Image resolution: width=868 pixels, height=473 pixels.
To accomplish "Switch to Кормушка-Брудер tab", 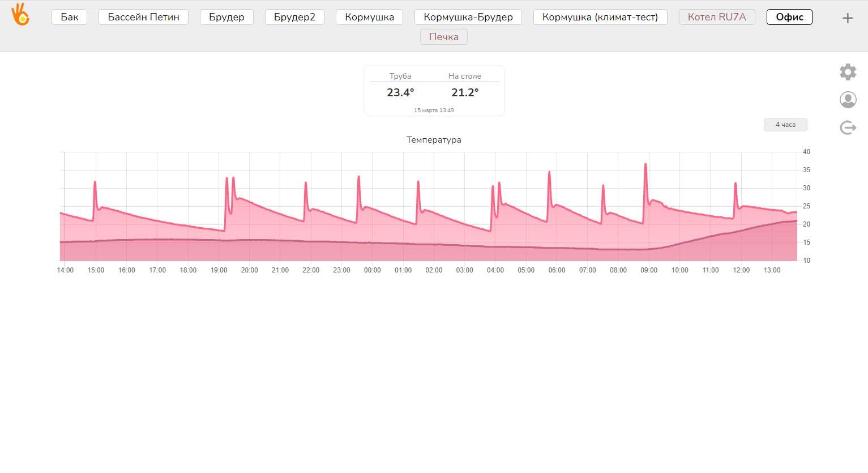I will pos(468,17).
